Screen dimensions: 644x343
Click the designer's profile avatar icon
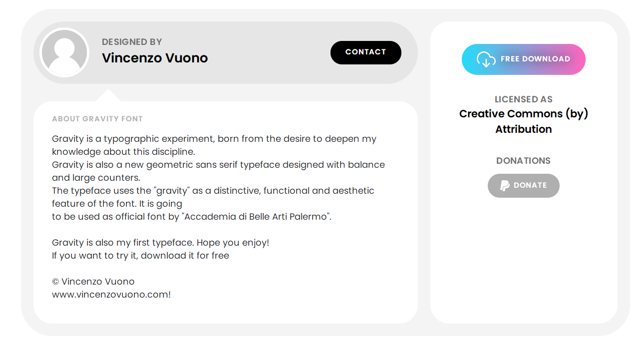pos(64,53)
